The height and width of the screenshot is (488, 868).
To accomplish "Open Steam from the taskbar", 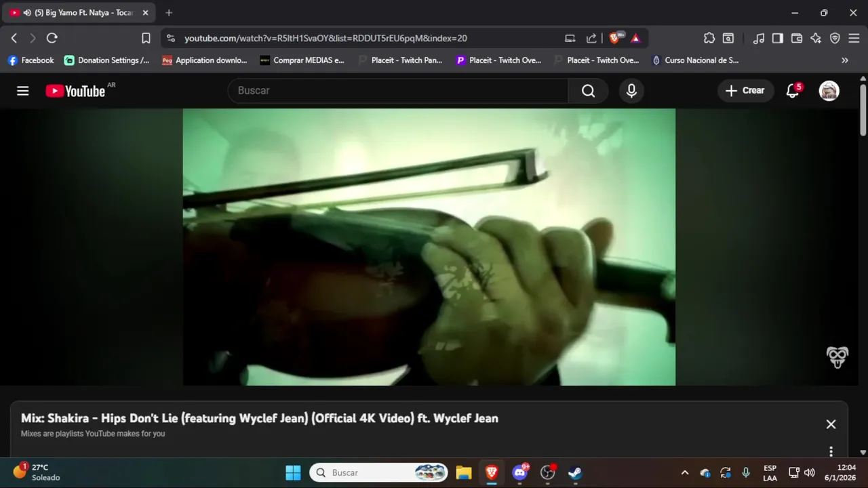I will coord(575,472).
